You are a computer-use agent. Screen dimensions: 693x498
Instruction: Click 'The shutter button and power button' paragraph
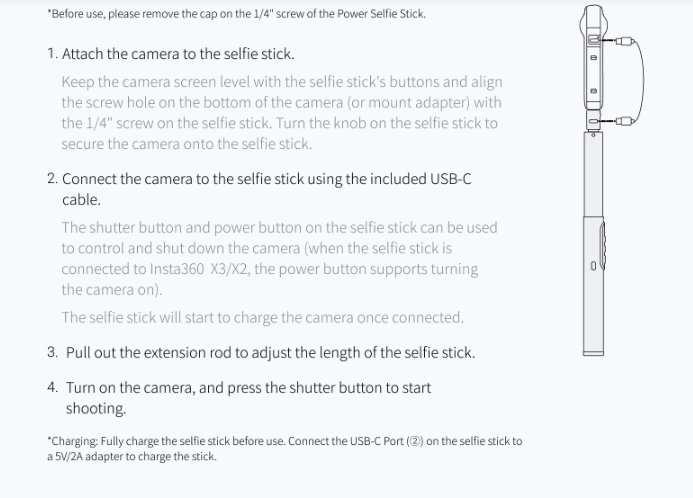pos(279,258)
